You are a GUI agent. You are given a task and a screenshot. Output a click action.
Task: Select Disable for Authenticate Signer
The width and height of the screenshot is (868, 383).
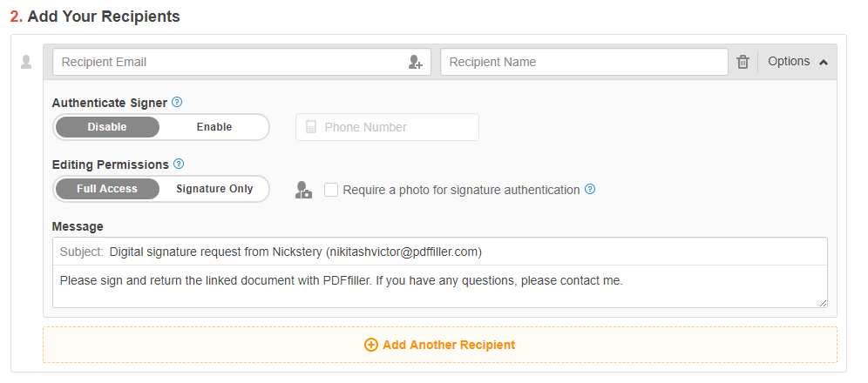tap(107, 127)
